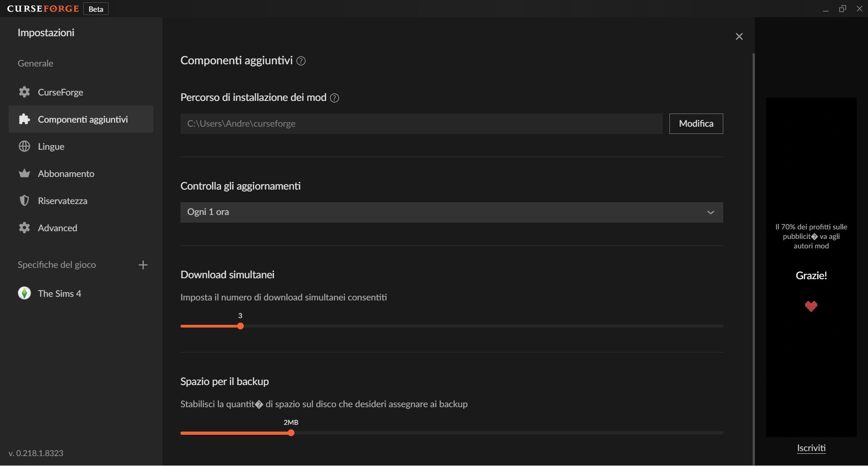Open the Controlla gli aggiornamenti dropdown
Viewport: 868px width, 466px height.
(451, 212)
